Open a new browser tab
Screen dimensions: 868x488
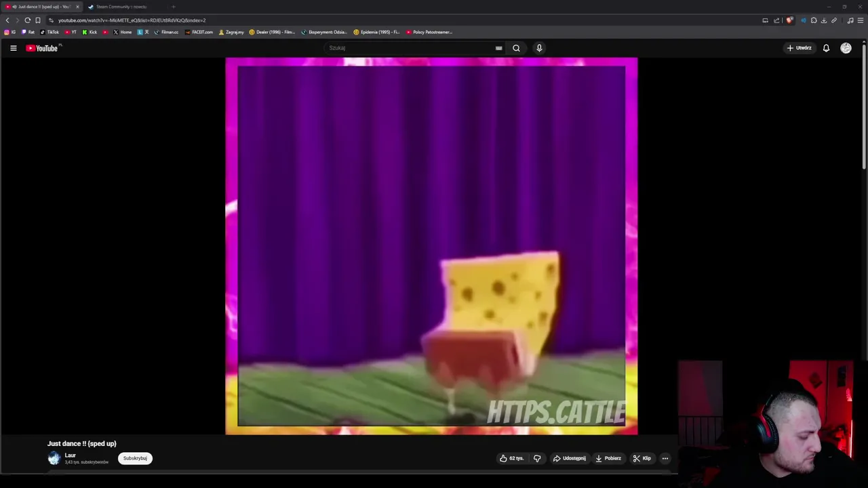[x=173, y=7]
